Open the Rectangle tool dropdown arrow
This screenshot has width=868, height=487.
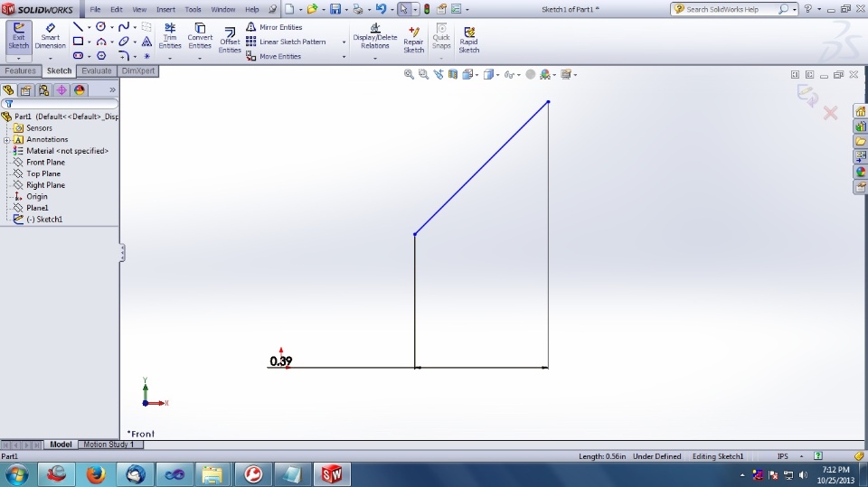90,42
